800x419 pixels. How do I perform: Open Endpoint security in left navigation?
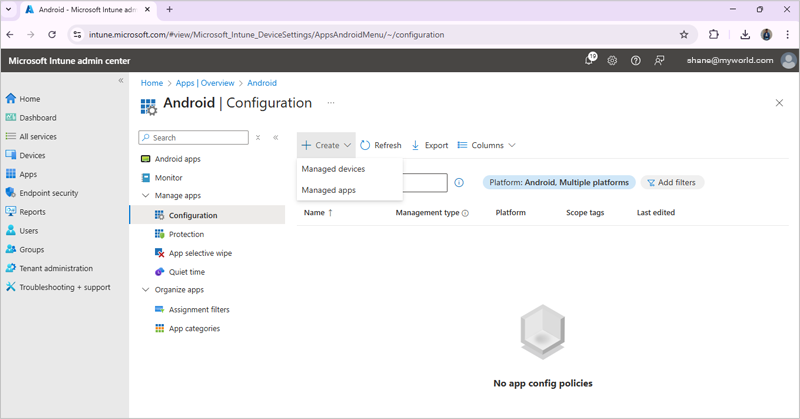(x=48, y=193)
